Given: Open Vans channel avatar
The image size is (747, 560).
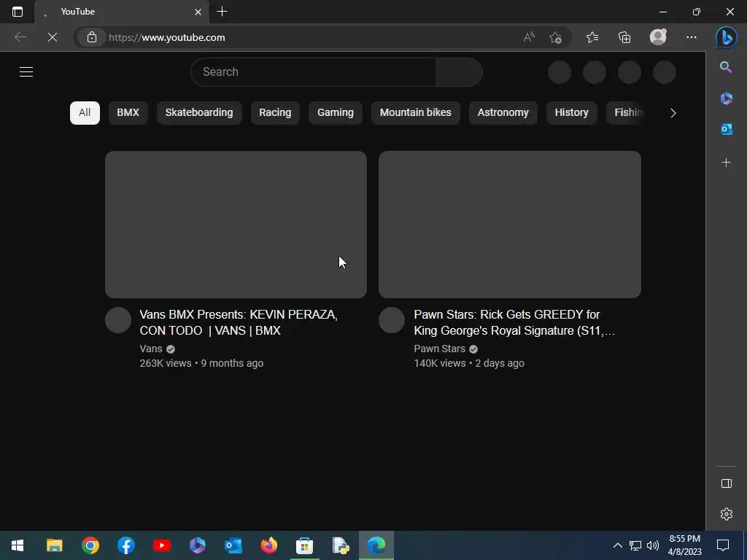Looking at the screenshot, I should tap(118, 320).
